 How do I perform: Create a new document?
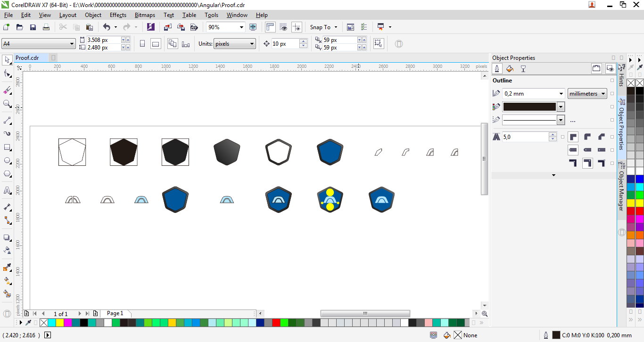7,27
